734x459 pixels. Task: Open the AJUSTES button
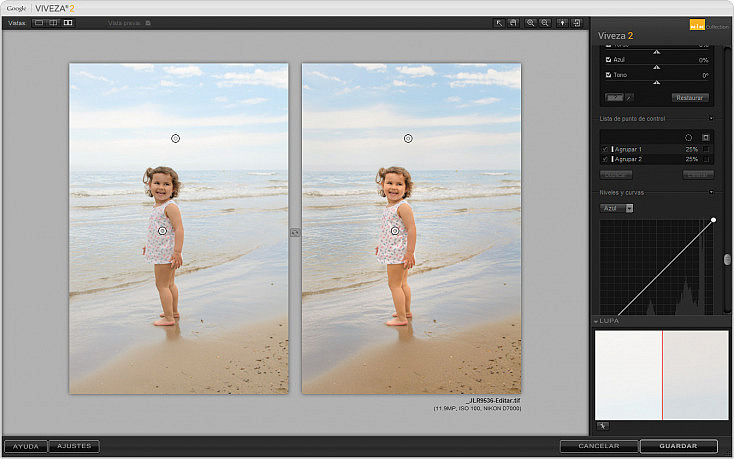click(x=74, y=446)
